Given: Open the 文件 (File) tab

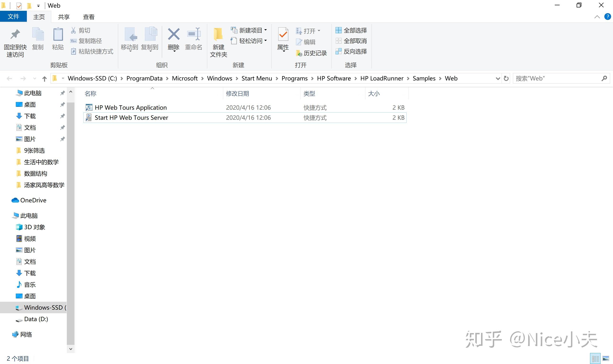Looking at the screenshot, I should (13, 17).
